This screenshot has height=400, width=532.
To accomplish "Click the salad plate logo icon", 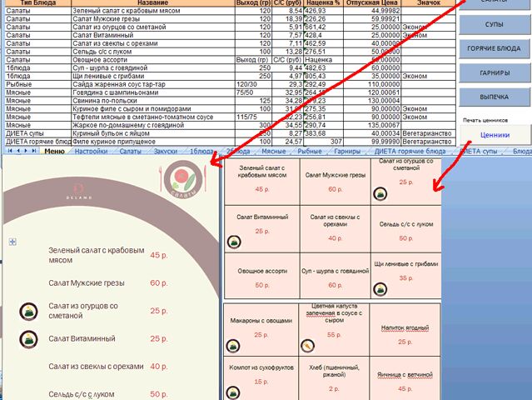I will click(x=183, y=179).
